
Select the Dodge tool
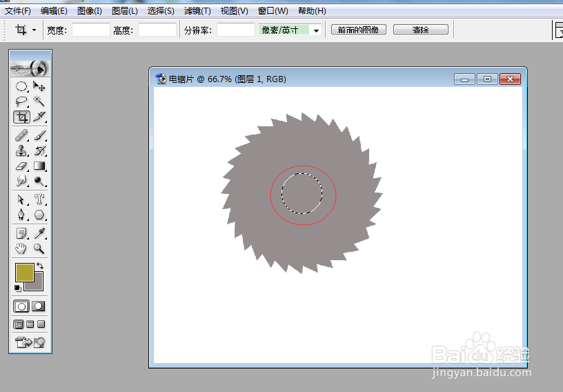39,181
